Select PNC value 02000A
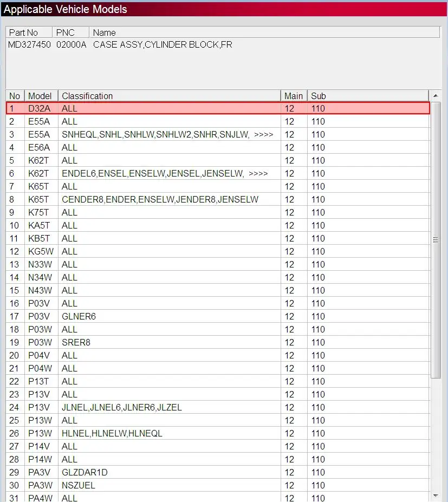This screenshot has width=448, height=502. coord(72,44)
